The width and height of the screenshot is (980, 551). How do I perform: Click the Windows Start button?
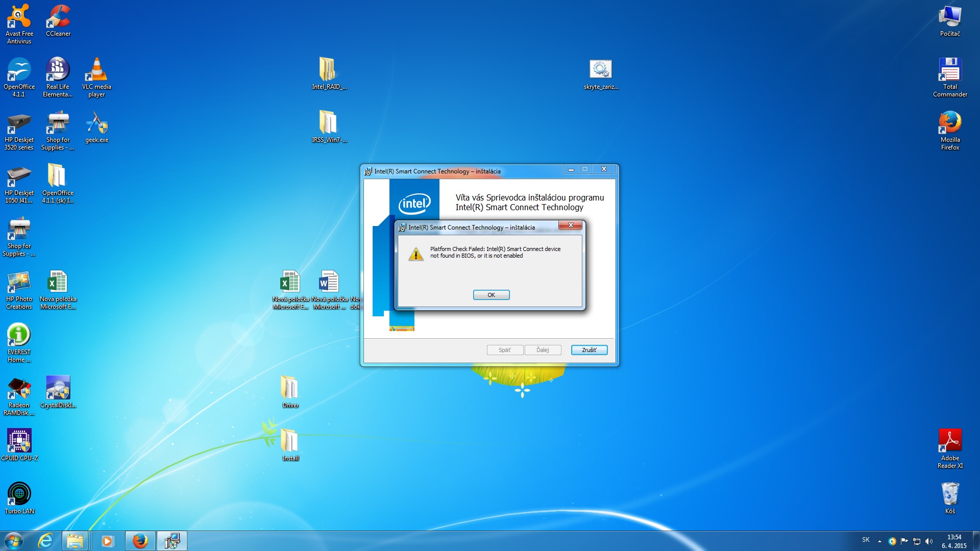13,541
